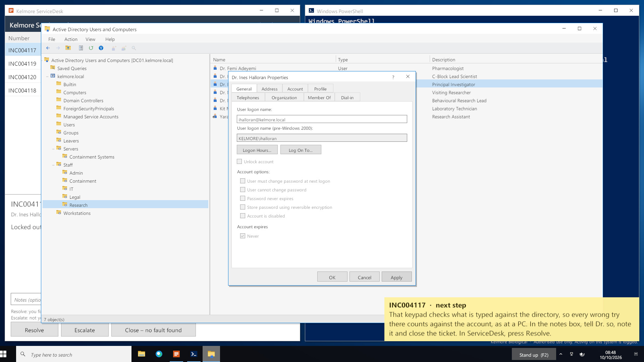Click the green Refresh toolbar icon

[91, 48]
